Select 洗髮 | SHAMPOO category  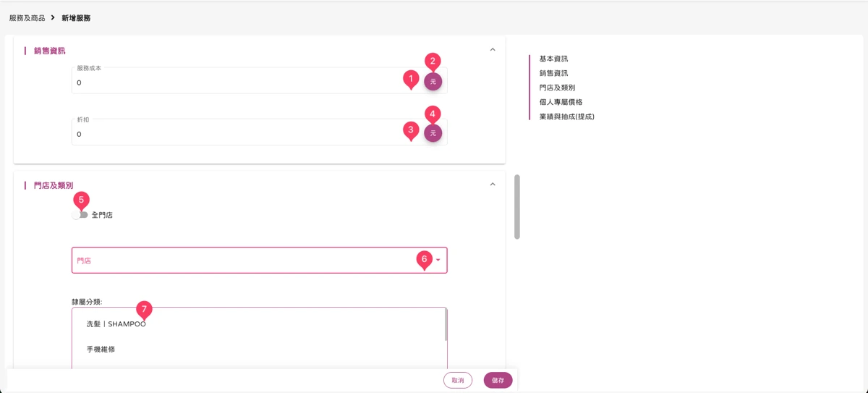[116, 324]
